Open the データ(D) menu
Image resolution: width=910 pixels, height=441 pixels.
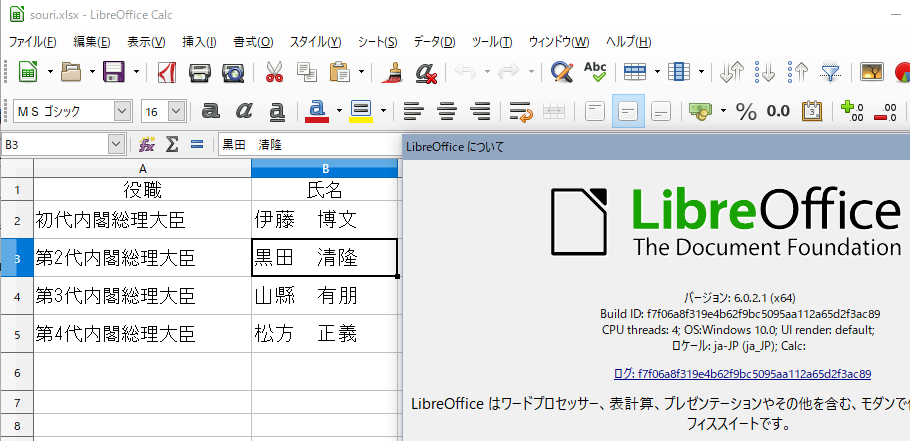(x=435, y=42)
